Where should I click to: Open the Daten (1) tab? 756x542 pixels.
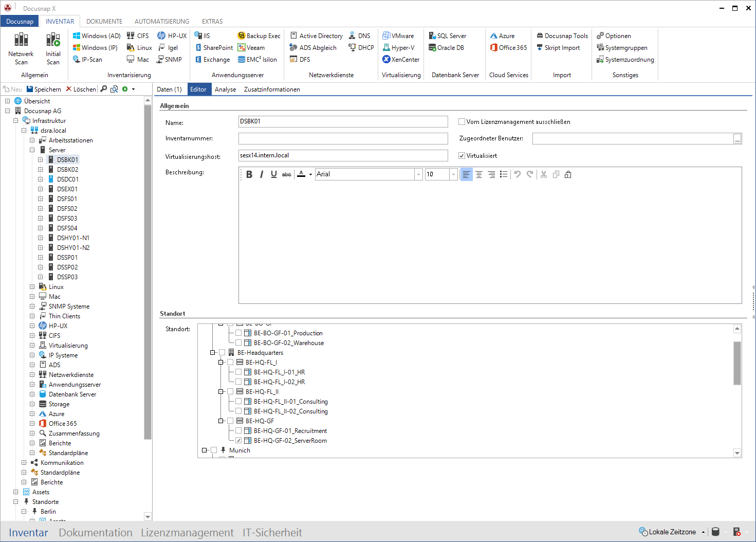coord(170,89)
